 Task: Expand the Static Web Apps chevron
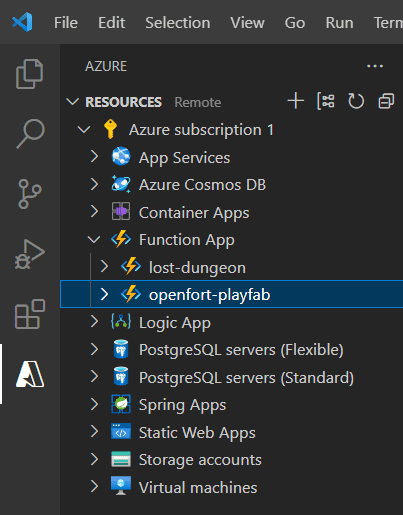click(94, 432)
